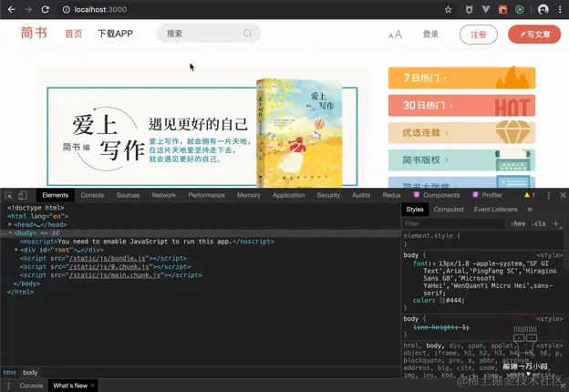This screenshot has height=392, width=569.
Task: Show more Styles sidebar tabs chevron
Action: point(530,210)
